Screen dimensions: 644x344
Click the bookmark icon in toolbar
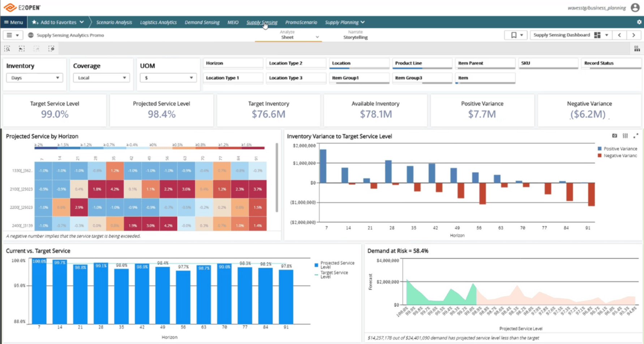pos(514,35)
